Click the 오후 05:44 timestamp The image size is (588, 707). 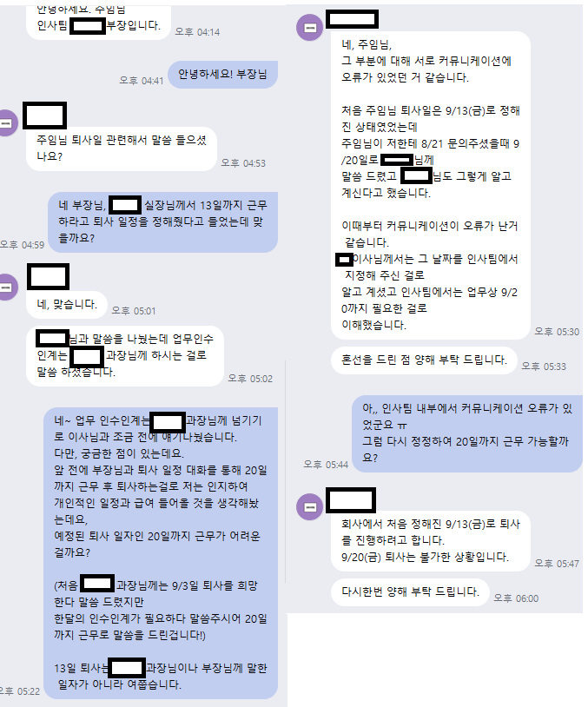click(x=326, y=465)
